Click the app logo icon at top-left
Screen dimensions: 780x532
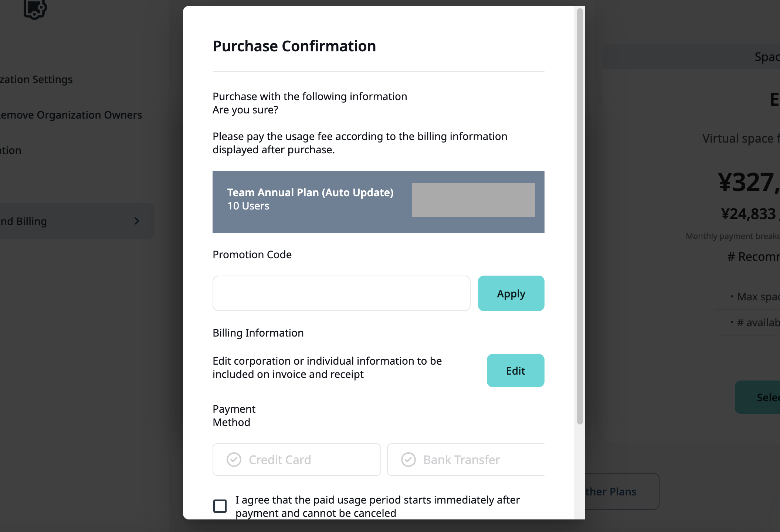click(35, 9)
